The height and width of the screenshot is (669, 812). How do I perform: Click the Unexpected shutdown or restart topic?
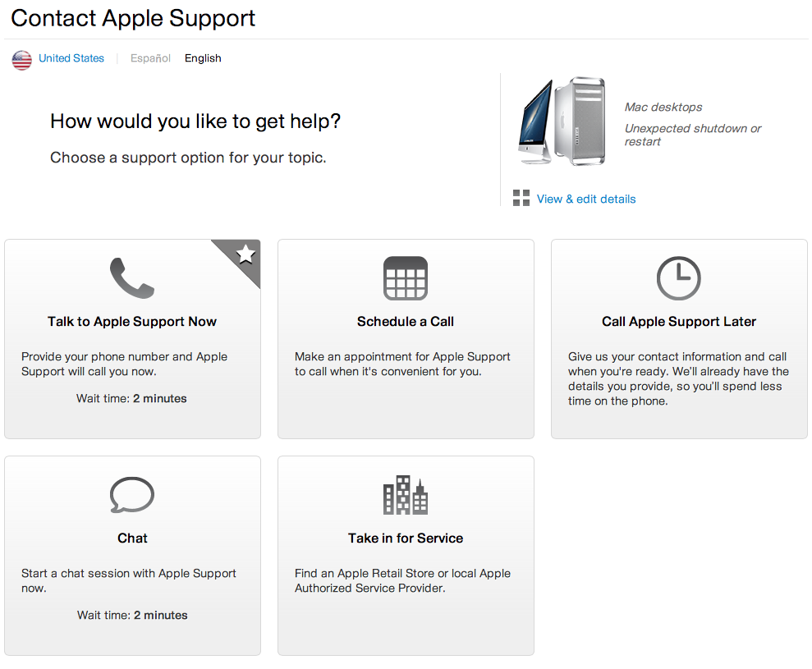click(692, 135)
